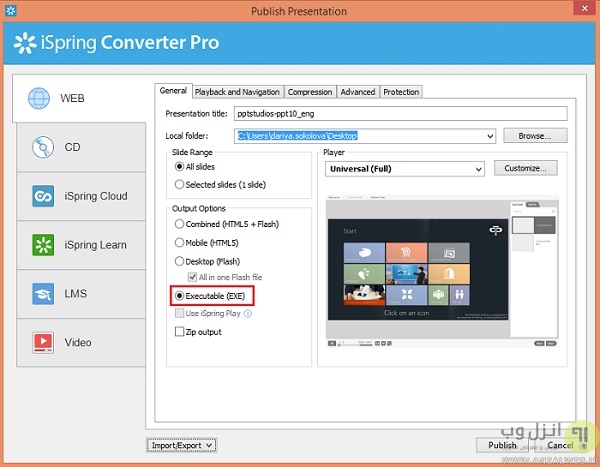Click the iSpring Cloud icon
This screenshot has height=467, width=600.
coord(43,196)
